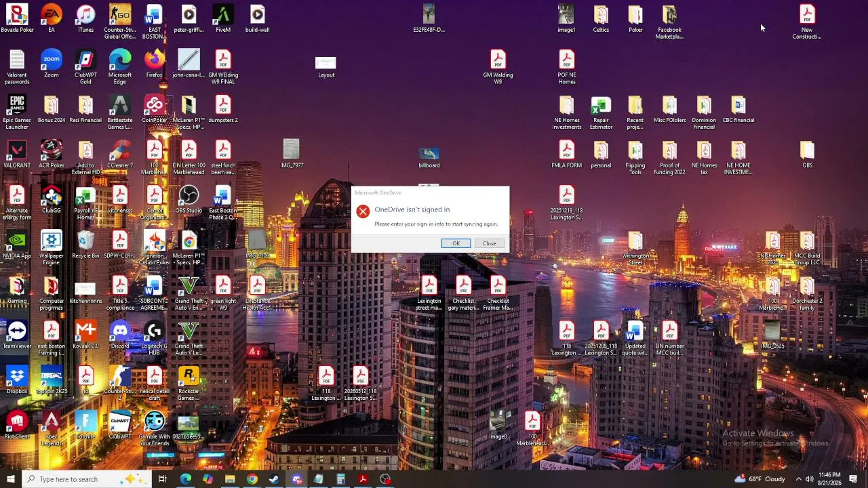This screenshot has width=868, height=488.
Task: Open Task View from the taskbar
Action: pos(163,479)
